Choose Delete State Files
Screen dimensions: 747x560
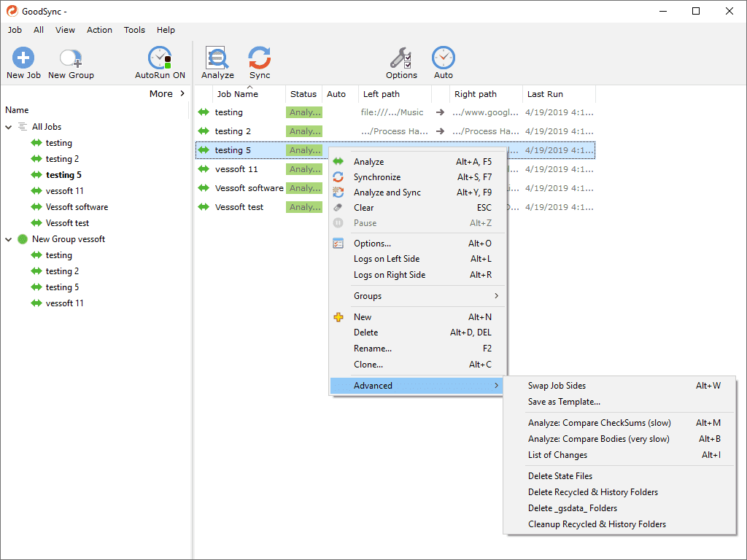pos(620,476)
